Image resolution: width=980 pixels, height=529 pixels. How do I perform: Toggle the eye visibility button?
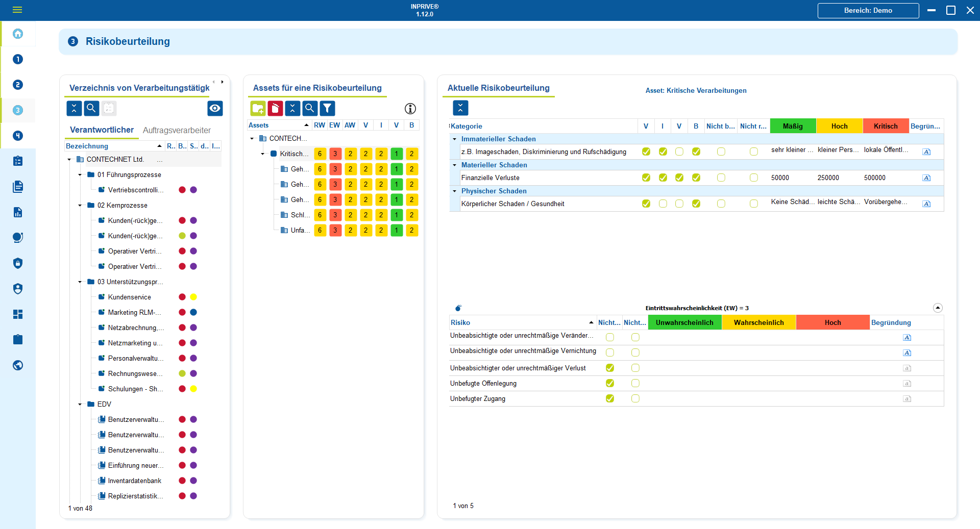(215, 108)
